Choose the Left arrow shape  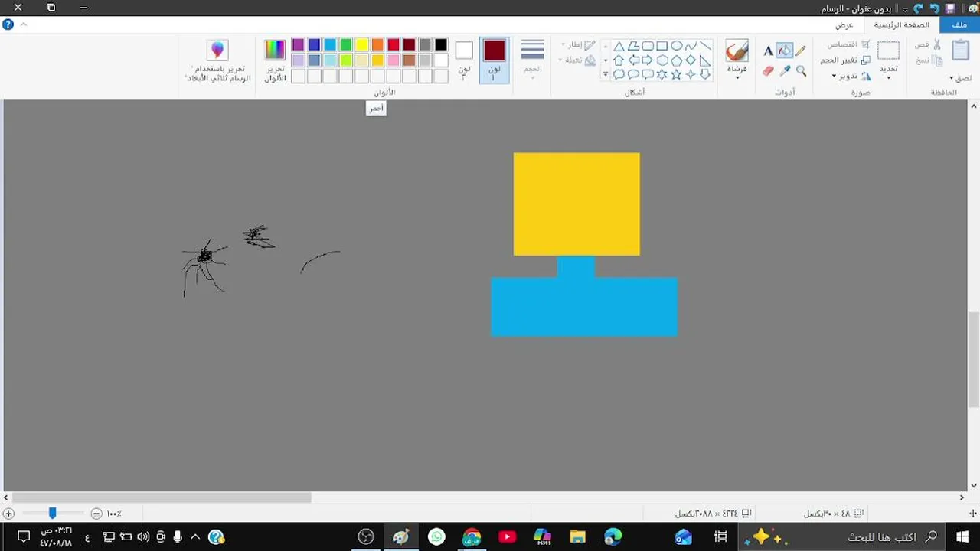[x=633, y=60]
